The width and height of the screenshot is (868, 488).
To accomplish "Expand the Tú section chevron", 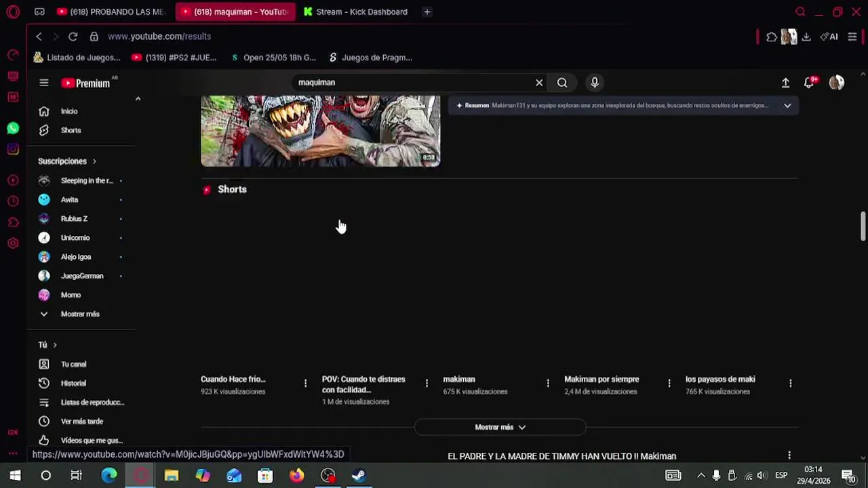I will pyautogui.click(x=55, y=345).
